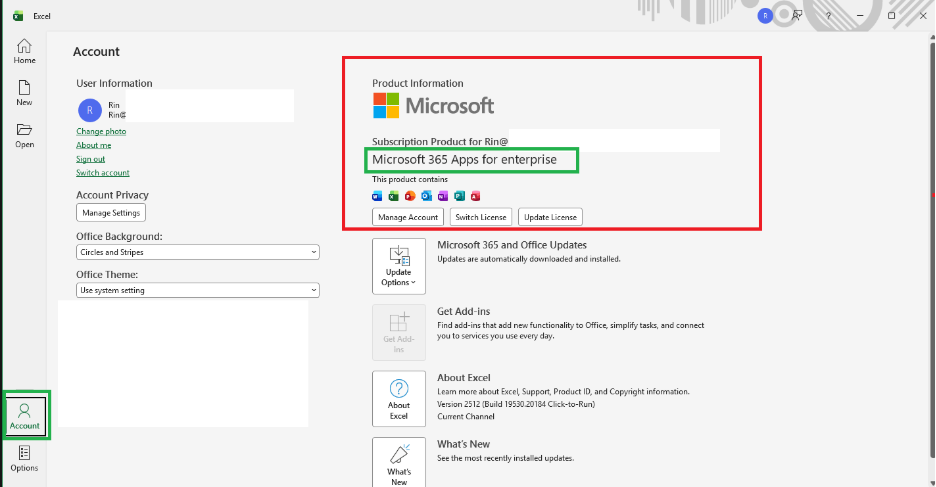Create a New workbook from sidebar
Image resolution: width=936 pixels, height=487 pixels.
click(24, 93)
